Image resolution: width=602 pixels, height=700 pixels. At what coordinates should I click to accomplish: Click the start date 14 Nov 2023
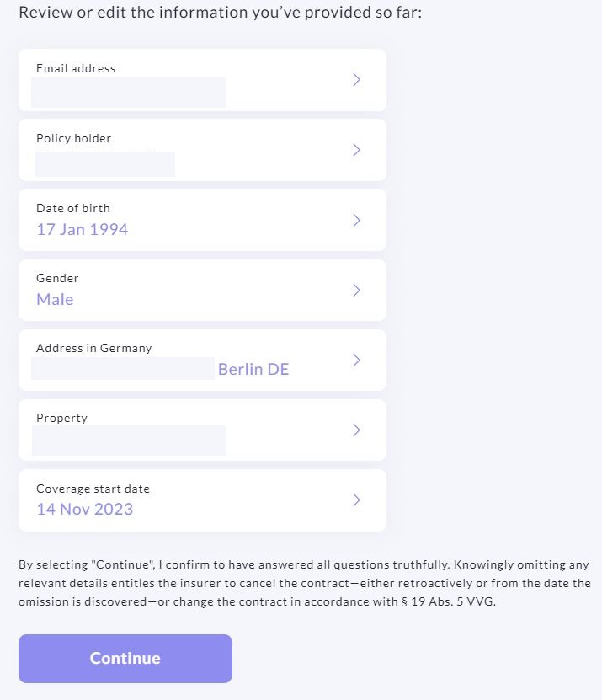[83, 510]
